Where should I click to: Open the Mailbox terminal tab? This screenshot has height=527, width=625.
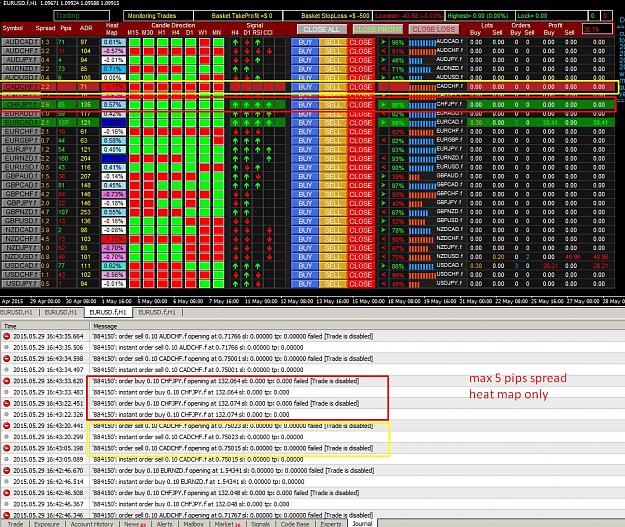pos(193,523)
